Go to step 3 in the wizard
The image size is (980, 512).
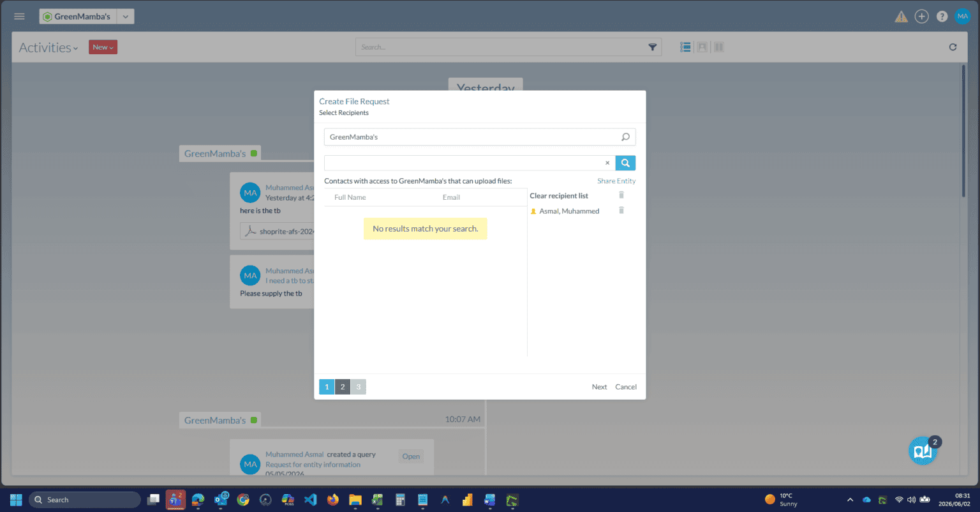click(359, 387)
